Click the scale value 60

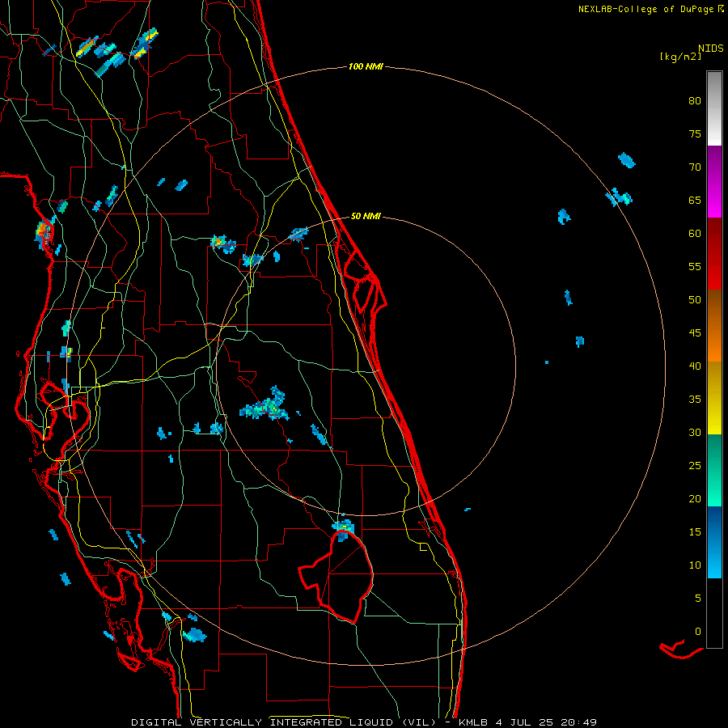click(695, 234)
